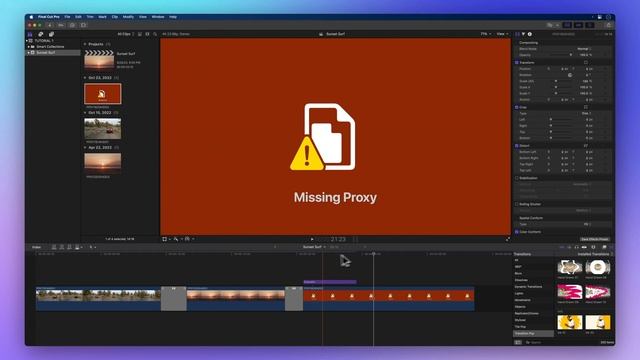Show the Libraries sidebar icon

pos(30,34)
